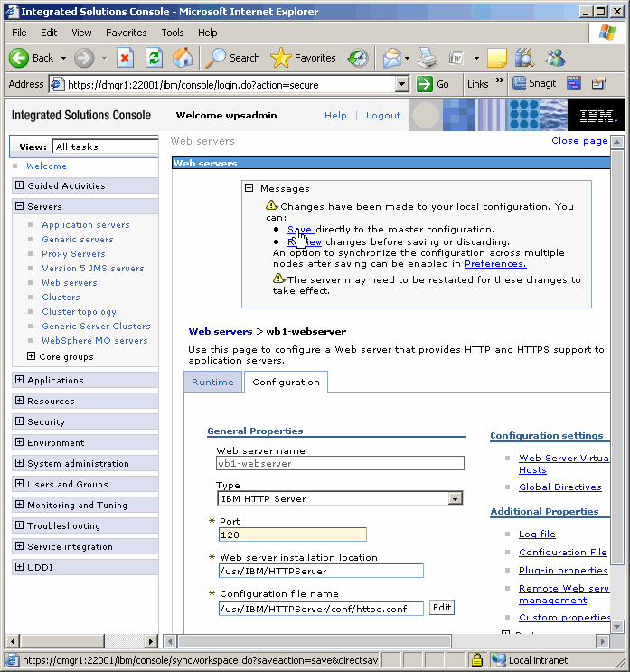Collapse the Servers navigation group
Screen dimensions: 630x672
click(x=19, y=206)
